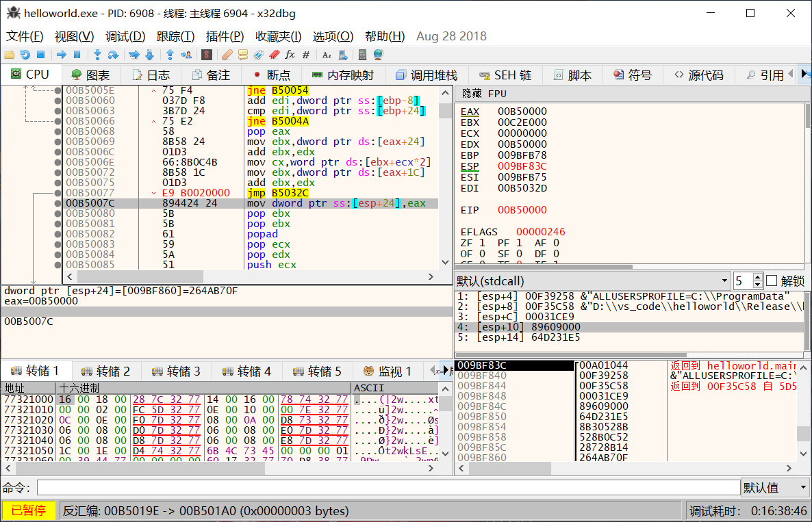Open the Scylla plugin icon

207,54
